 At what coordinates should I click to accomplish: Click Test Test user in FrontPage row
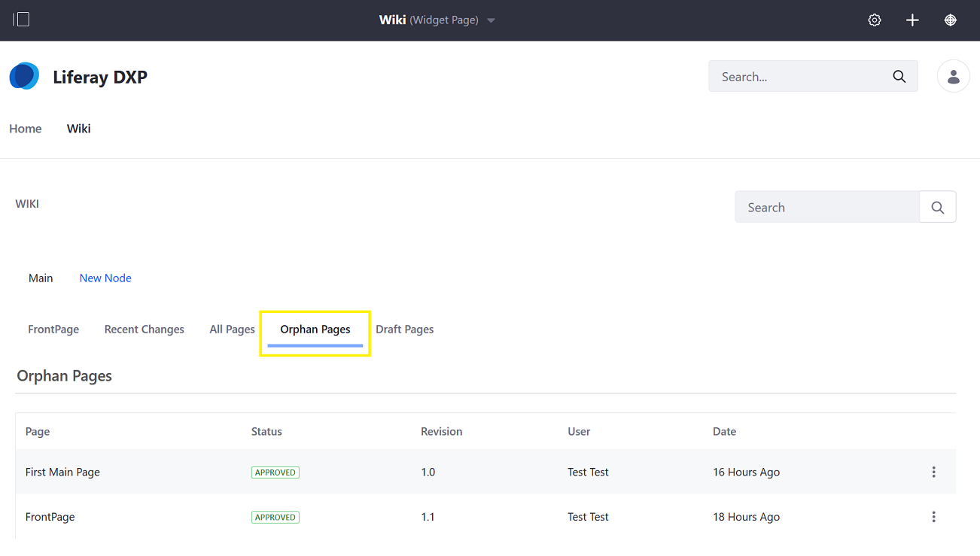(589, 517)
